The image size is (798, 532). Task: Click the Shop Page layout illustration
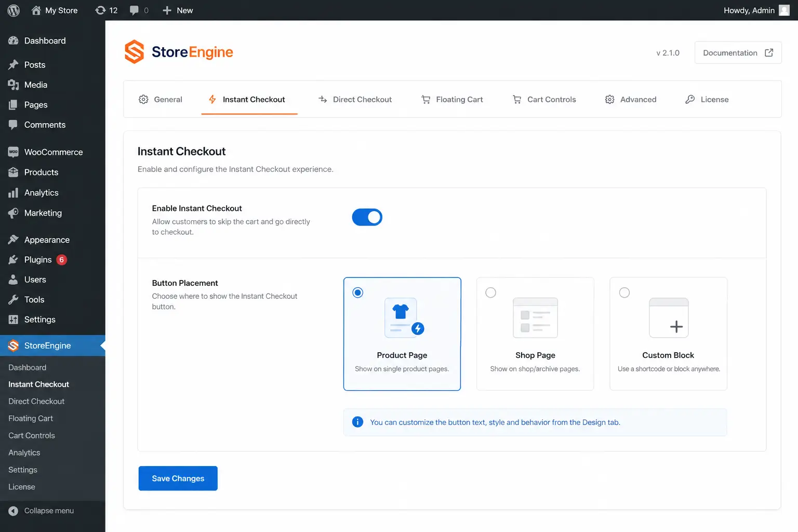coord(535,317)
